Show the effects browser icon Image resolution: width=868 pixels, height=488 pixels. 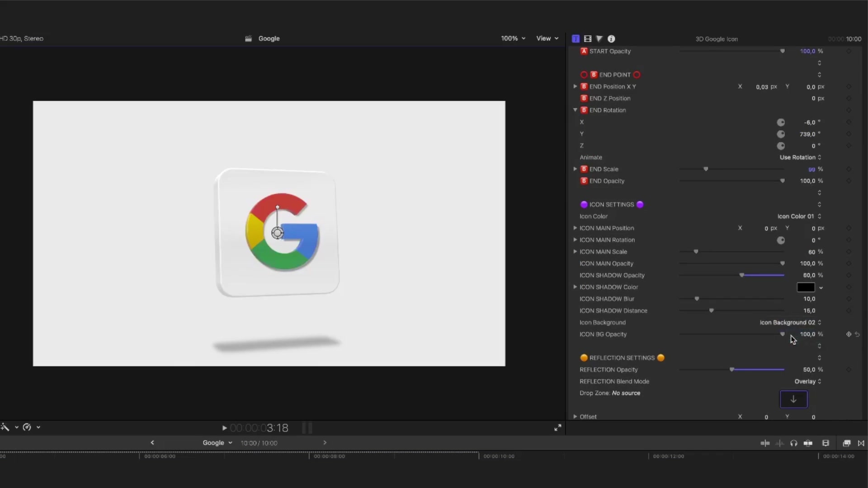point(847,443)
